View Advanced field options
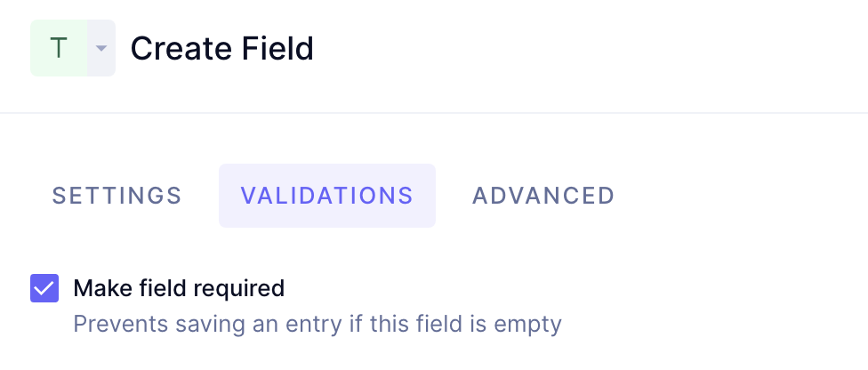Image resolution: width=868 pixels, height=370 pixels. coord(543,196)
